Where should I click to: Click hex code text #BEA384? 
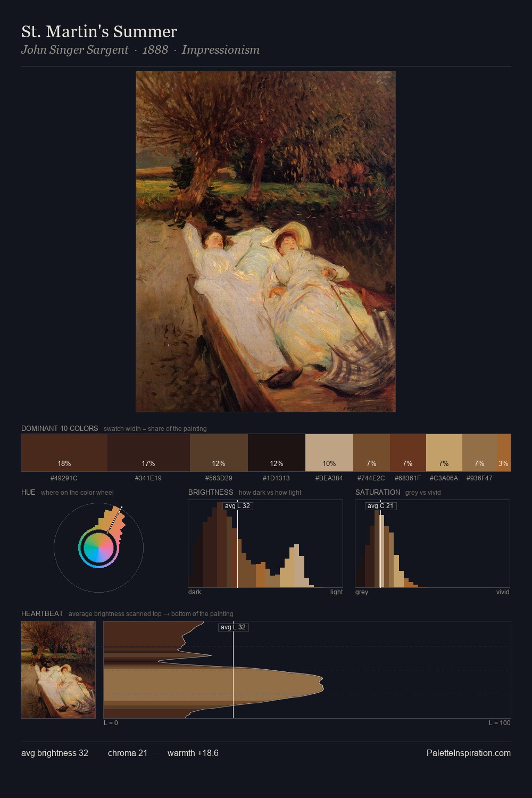tap(329, 478)
